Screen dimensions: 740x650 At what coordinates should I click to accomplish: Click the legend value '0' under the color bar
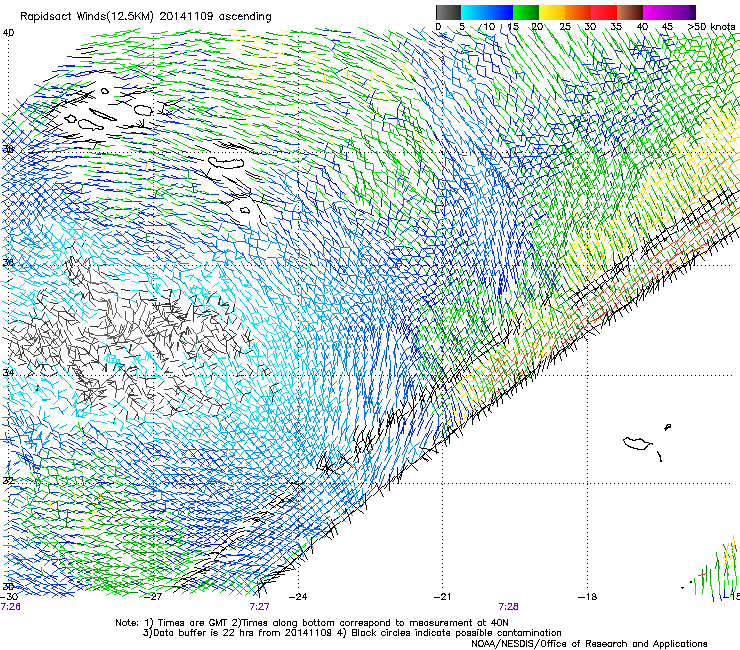[438, 26]
